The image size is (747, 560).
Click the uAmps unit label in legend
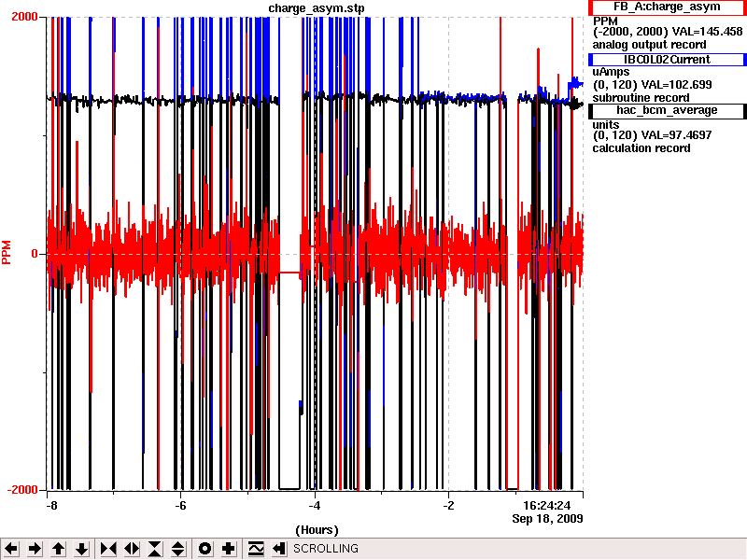[x=611, y=72]
